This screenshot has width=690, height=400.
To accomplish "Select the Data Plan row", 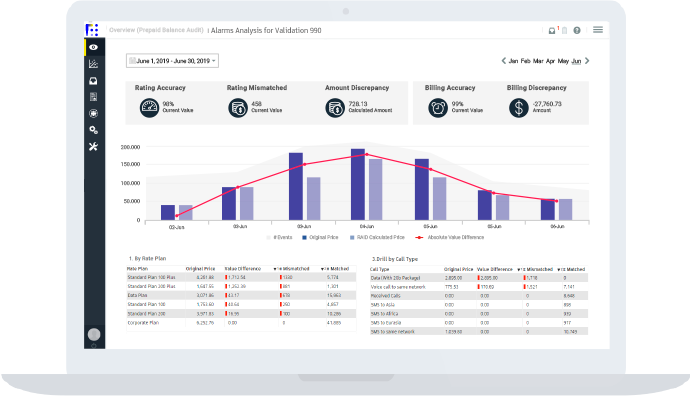I will click(x=241, y=295).
